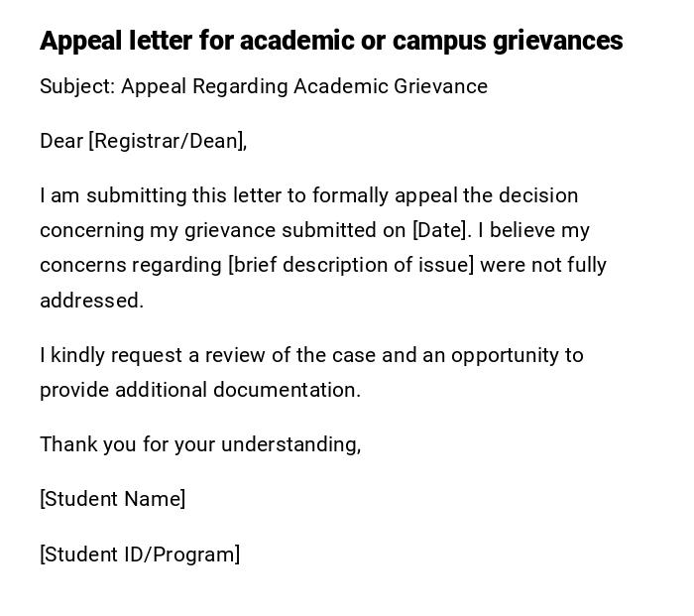Click the word 'Dear' in salutation
The image size is (694, 616).
pos(60,141)
